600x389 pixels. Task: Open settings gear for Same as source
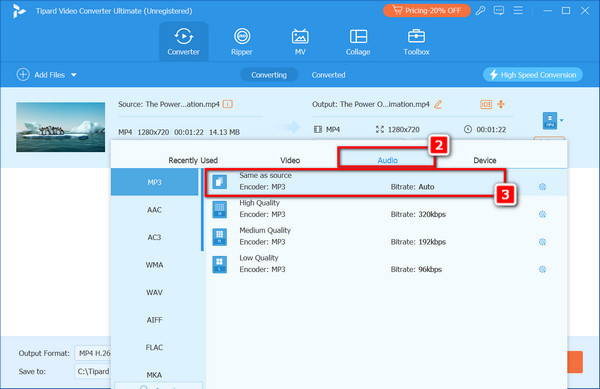[542, 187]
